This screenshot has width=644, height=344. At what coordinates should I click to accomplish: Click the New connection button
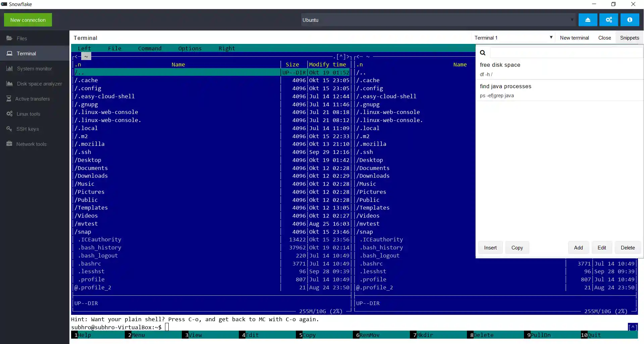click(x=28, y=20)
